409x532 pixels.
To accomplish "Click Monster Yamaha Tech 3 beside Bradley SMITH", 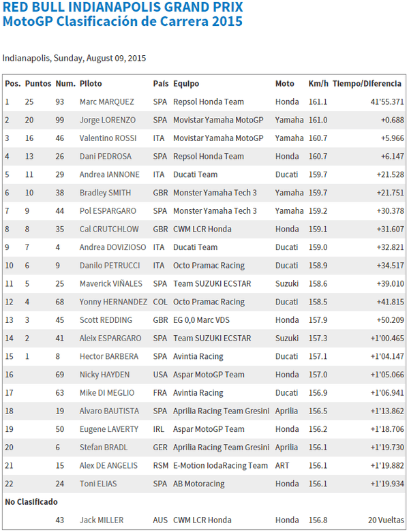I will coord(215,193).
